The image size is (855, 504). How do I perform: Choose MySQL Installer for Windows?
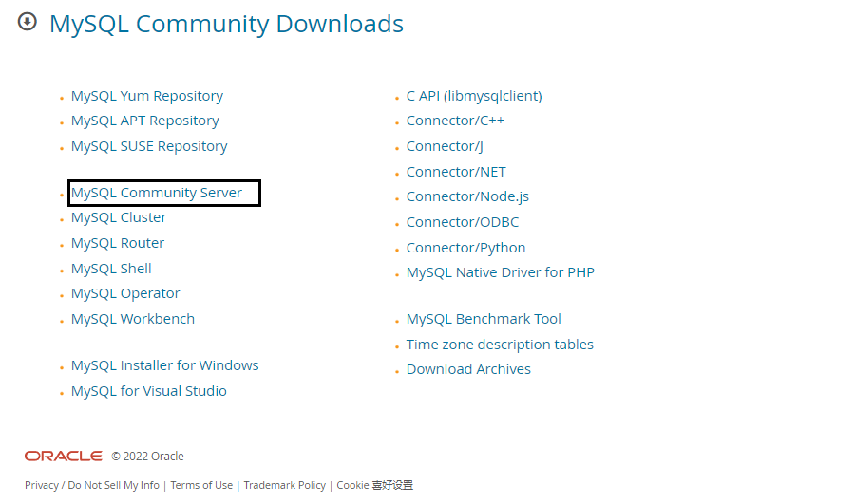pos(165,365)
